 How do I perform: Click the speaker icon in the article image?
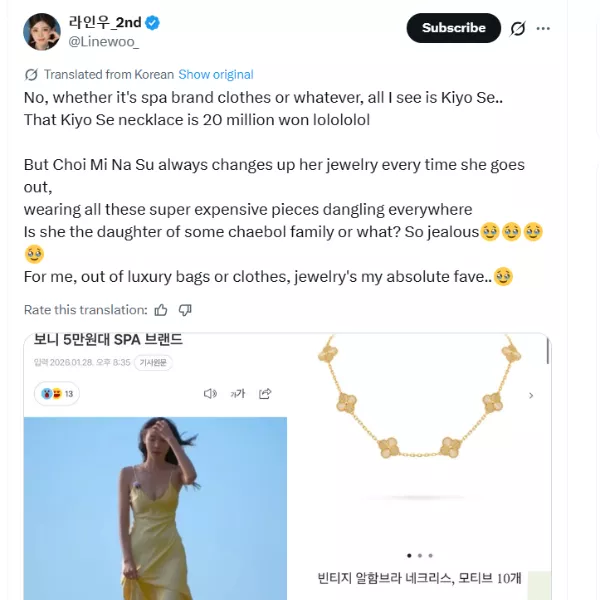210,394
